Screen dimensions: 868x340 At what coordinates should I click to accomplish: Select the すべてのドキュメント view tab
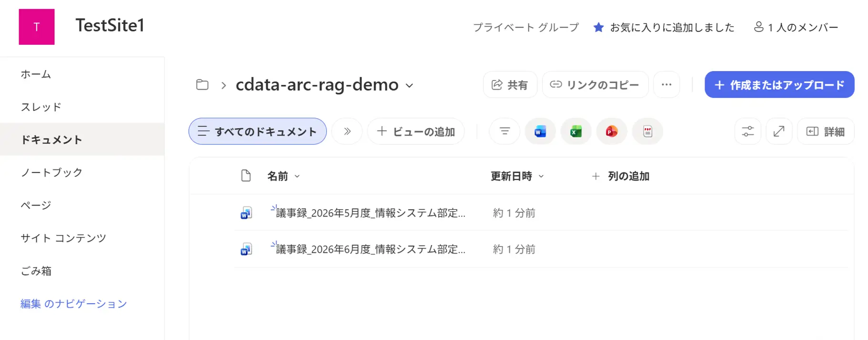(258, 131)
